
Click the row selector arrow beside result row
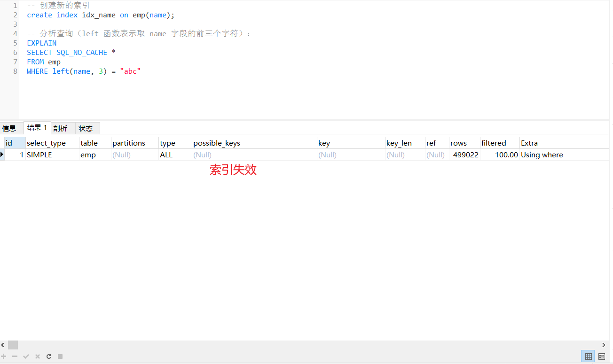click(x=2, y=155)
